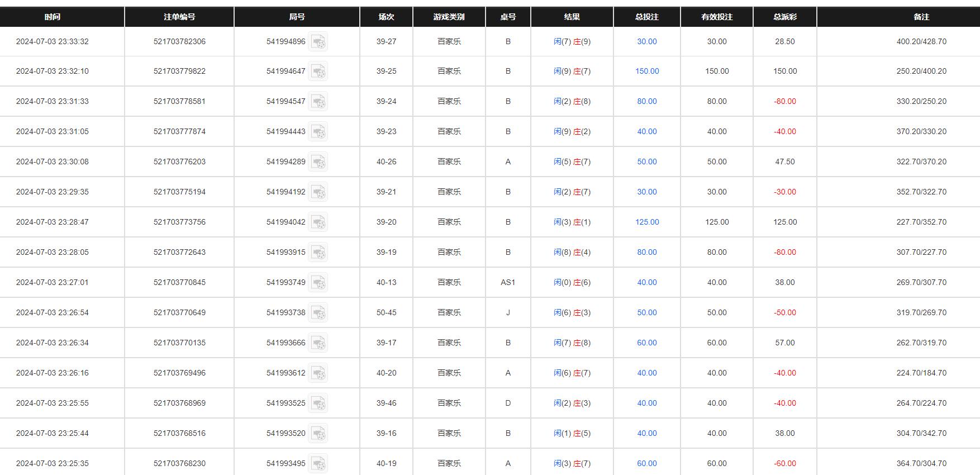Click the 时间 column header
980x475 pixels.
(53, 17)
